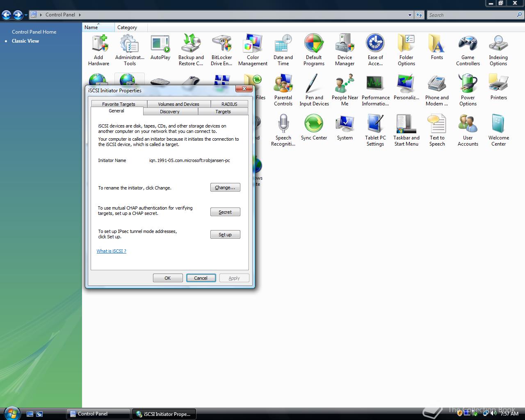Open Ease of Access Center

click(375, 50)
